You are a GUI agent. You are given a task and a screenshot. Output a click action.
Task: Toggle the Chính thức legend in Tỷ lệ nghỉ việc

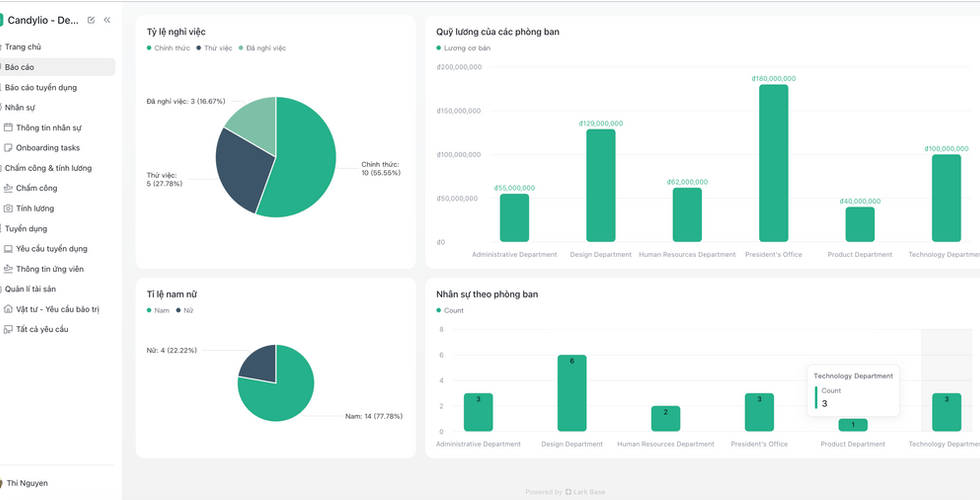[x=169, y=48]
